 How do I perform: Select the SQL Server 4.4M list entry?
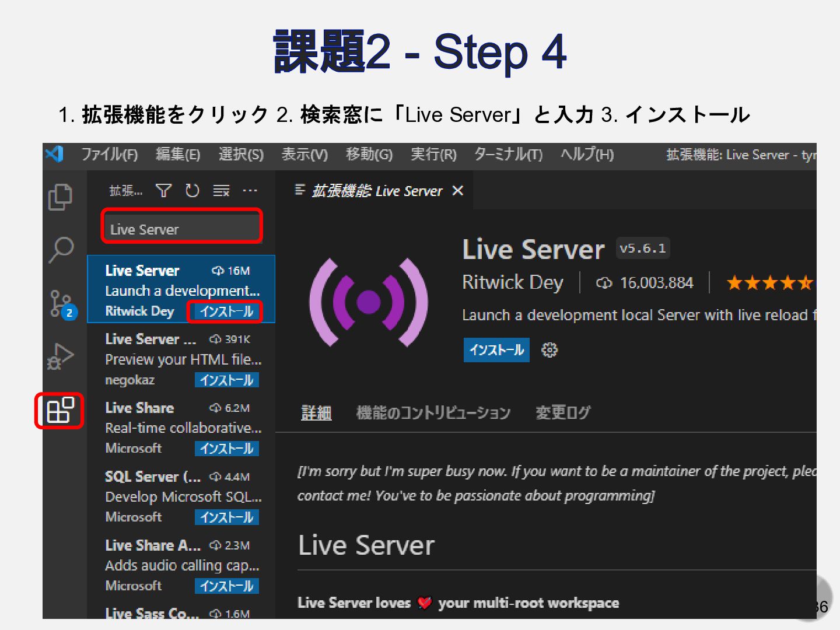(x=181, y=496)
